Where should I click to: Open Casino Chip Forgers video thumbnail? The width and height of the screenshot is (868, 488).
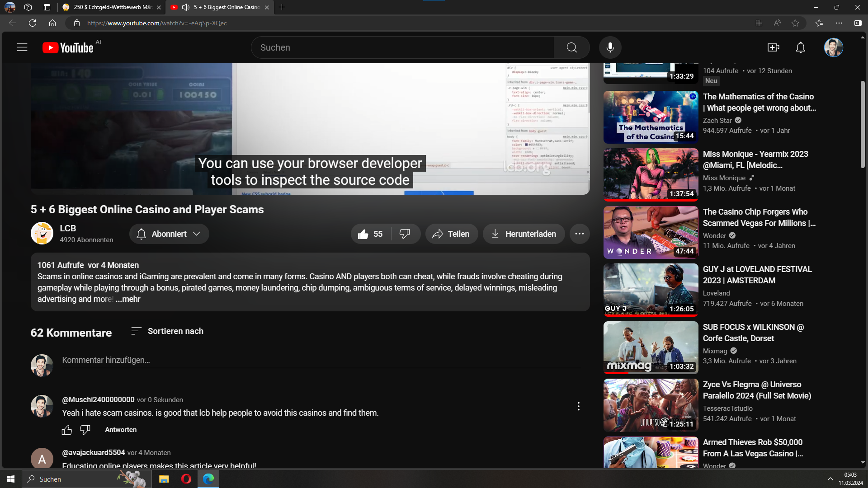click(651, 233)
